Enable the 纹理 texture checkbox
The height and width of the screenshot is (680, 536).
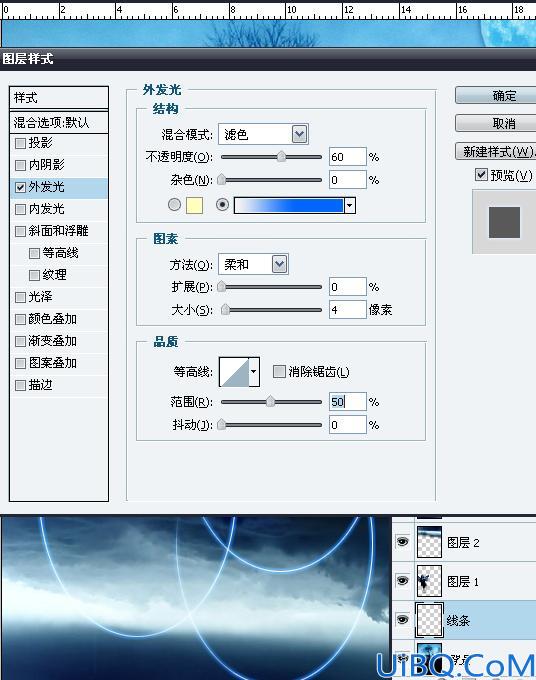coord(34,275)
